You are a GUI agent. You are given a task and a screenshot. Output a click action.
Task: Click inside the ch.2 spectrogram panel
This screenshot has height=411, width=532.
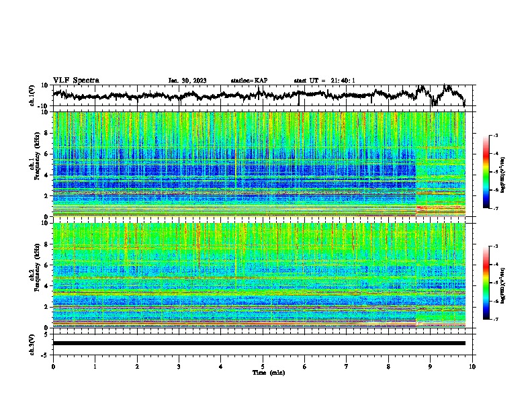coord(259,275)
